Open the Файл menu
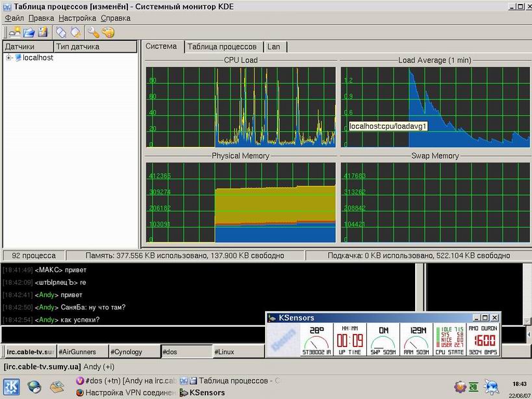532x399 pixels. click(14, 18)
